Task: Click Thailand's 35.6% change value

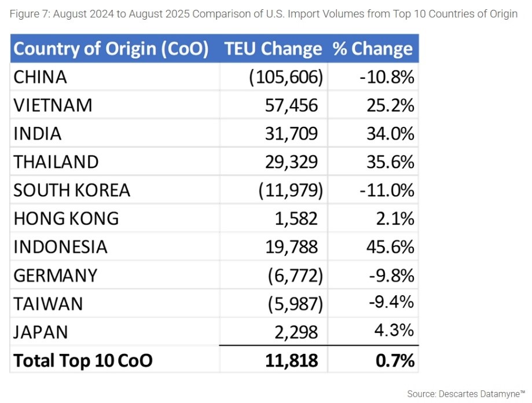Action: pos(391,162)
